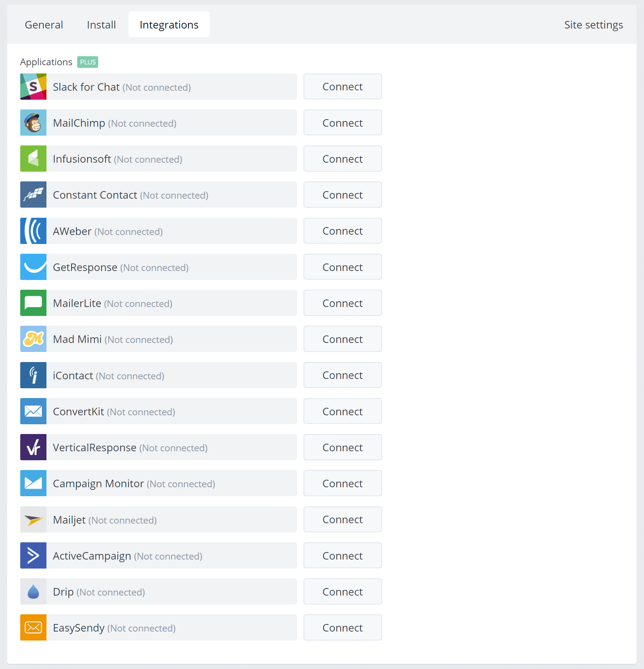The image size is (644, 669).
Task: Click the Infusionsoft green icon
Action: pyautogui.click(x=33, y=159)
